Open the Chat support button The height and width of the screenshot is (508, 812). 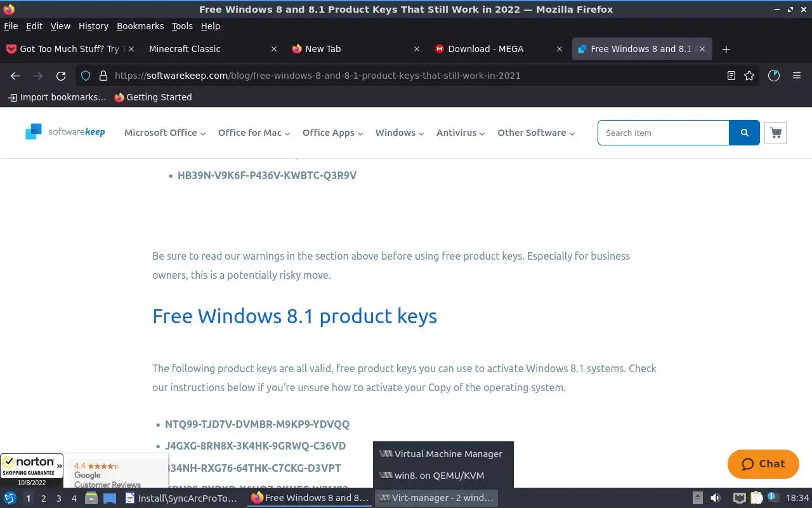click(763, 464)
